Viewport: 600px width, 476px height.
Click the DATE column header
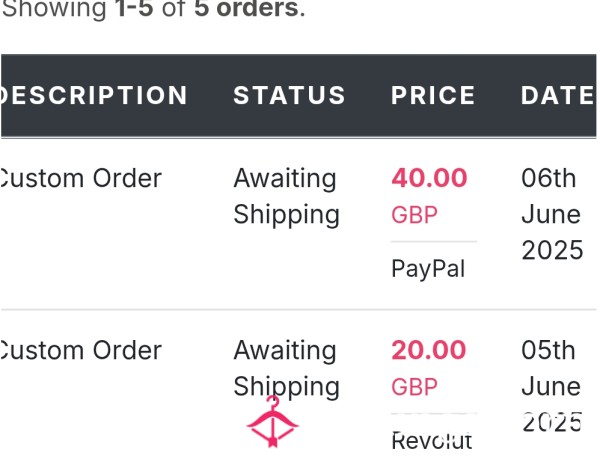558,95
